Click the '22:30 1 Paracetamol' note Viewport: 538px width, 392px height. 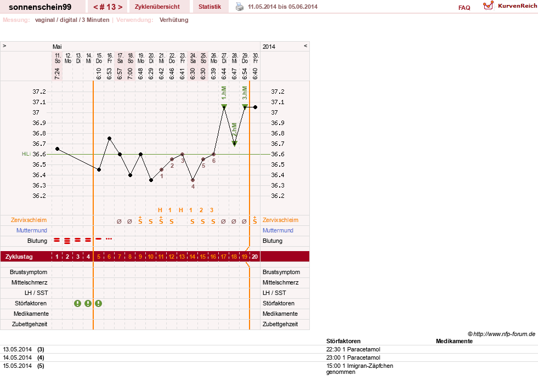tap(353, 349)
